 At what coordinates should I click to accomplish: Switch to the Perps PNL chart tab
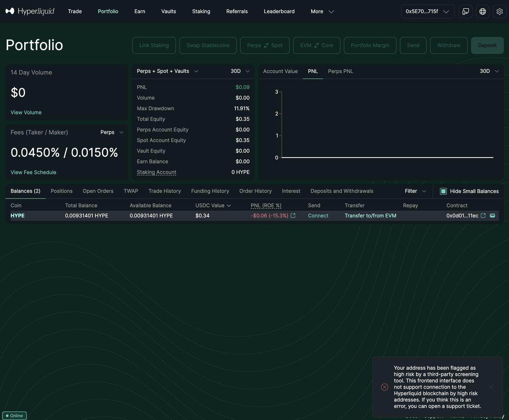[341, 71]
